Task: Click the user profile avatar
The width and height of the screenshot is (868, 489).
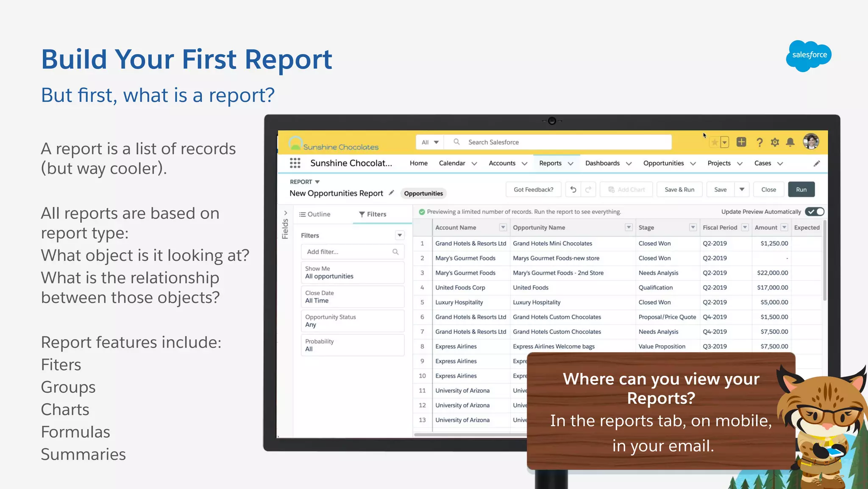Action: 811,141
